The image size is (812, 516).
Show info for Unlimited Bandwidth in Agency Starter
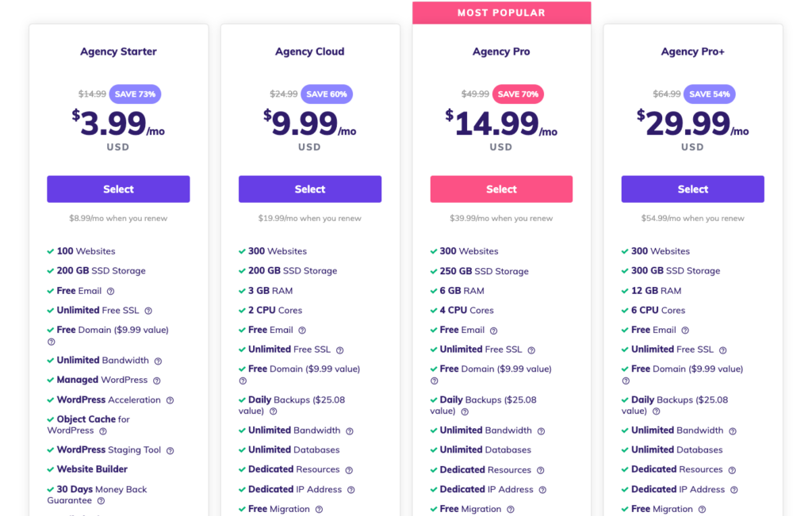158,361
